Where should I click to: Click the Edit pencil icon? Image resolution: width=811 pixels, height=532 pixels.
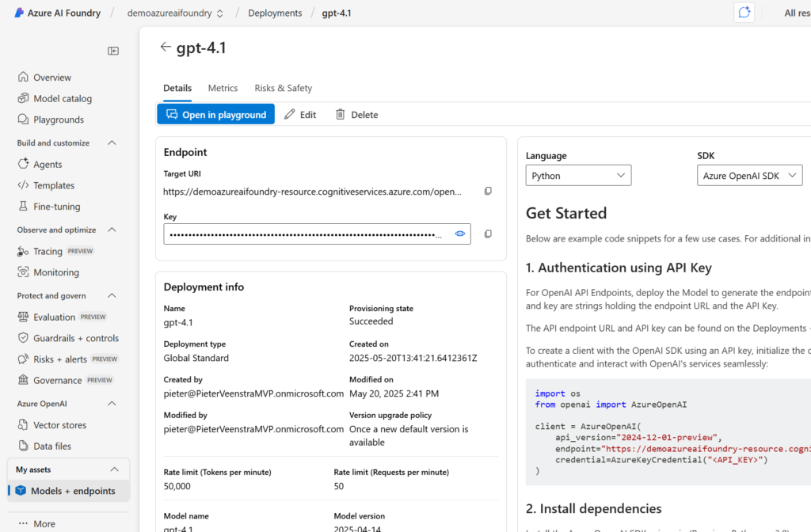290,114
